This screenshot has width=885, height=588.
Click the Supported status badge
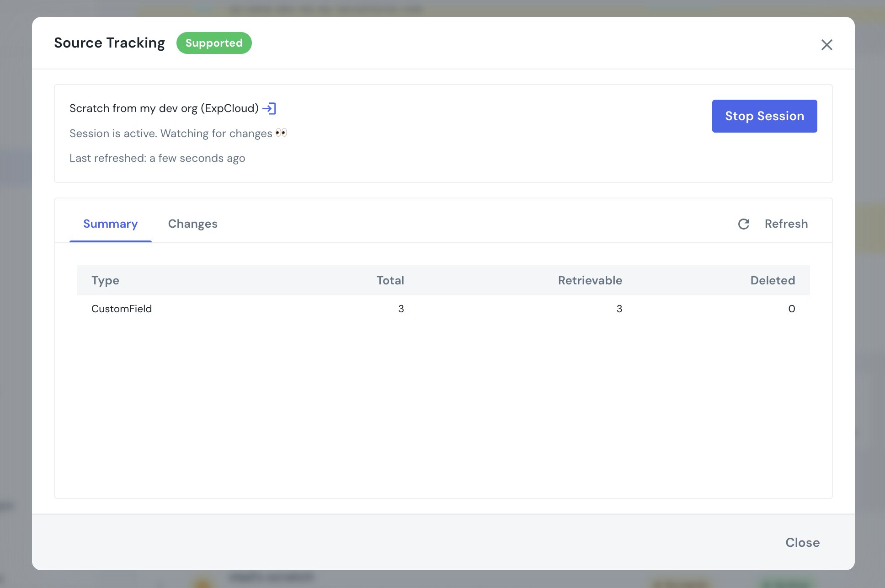(214, 43)
